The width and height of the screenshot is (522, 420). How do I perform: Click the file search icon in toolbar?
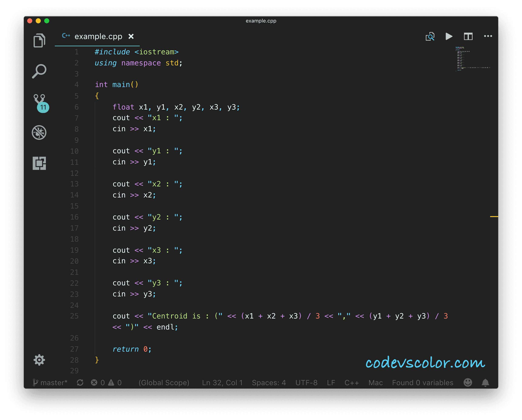pos(430,36)
